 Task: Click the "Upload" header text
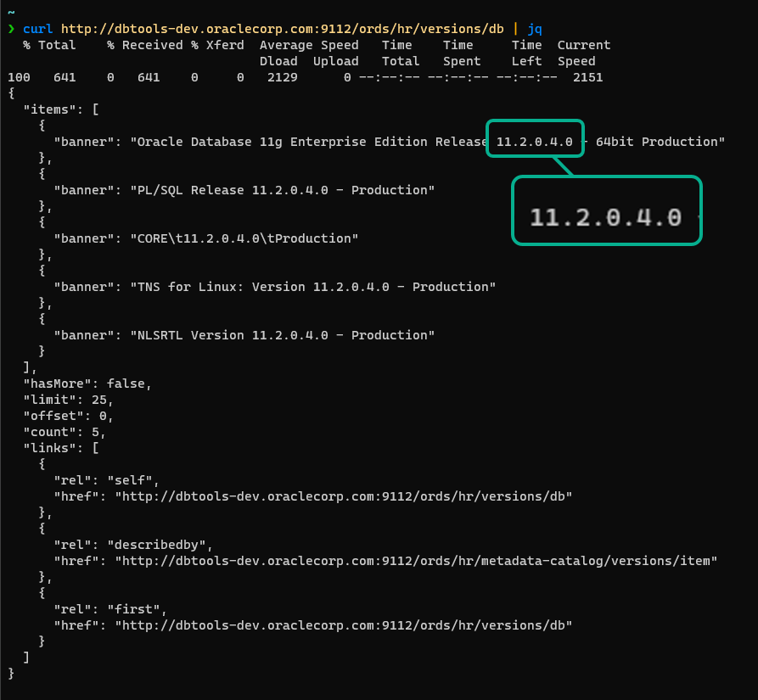[336, 61]
